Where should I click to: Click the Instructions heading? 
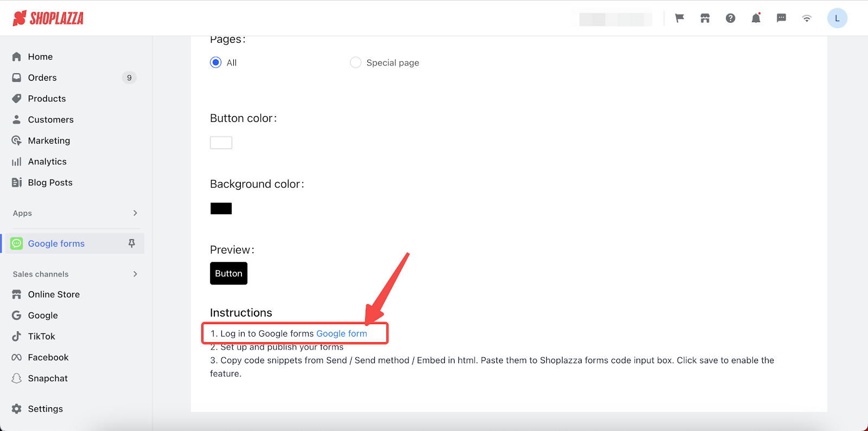[x=241, y=313]
